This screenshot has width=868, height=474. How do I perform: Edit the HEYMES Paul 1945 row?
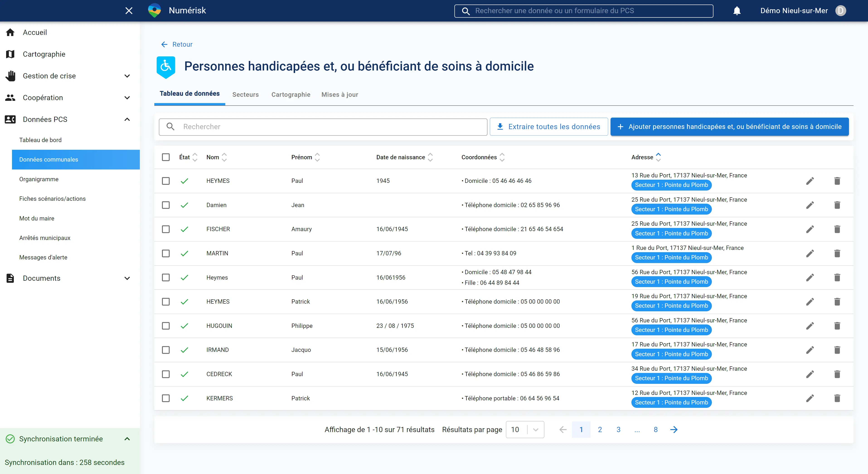pos(810,181)
